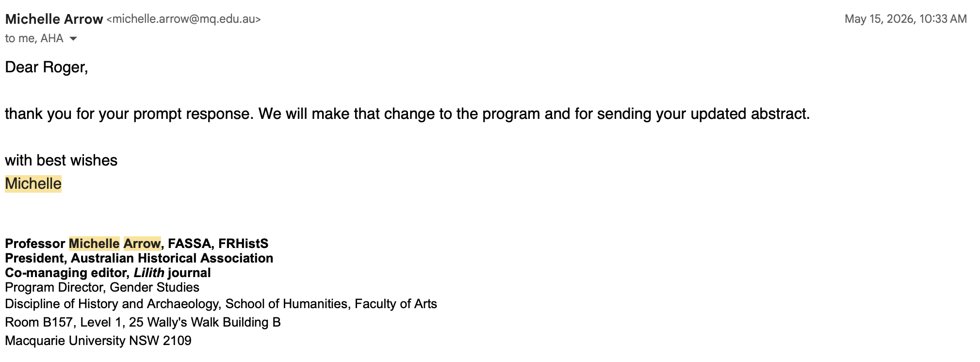Click 'Program Director, Gender Studies' line

click(102, 287)
